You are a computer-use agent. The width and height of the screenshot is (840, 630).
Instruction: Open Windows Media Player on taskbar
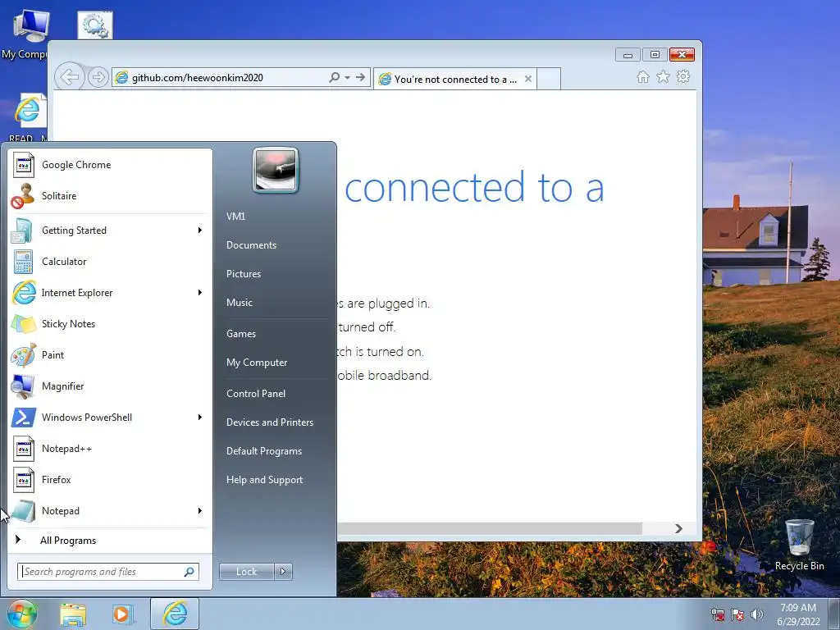pyautogui.click(x=122, y=614)
